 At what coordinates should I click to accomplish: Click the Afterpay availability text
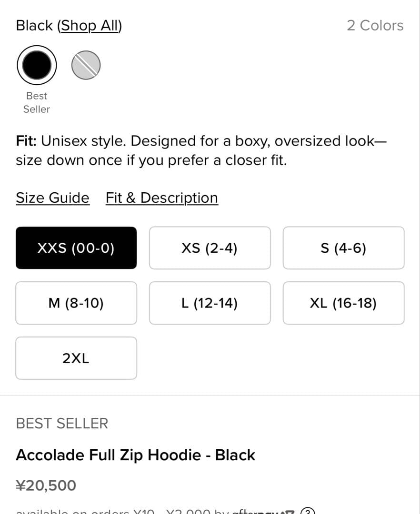tap(119, 512)
